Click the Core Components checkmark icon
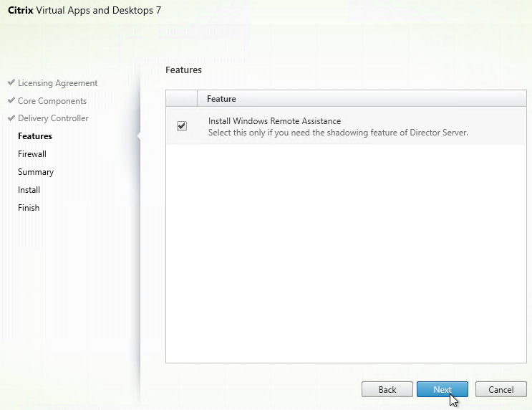 click(11, 100)
